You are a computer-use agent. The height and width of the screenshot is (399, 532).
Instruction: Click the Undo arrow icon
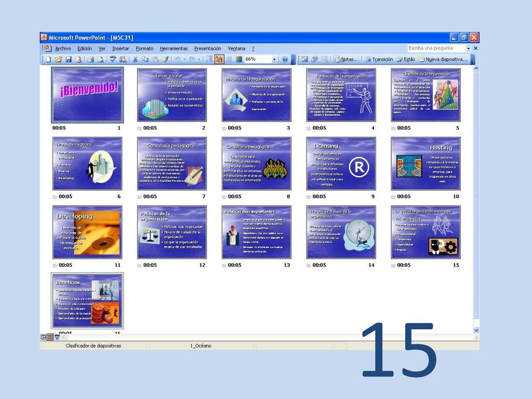[x=177, y=59]
